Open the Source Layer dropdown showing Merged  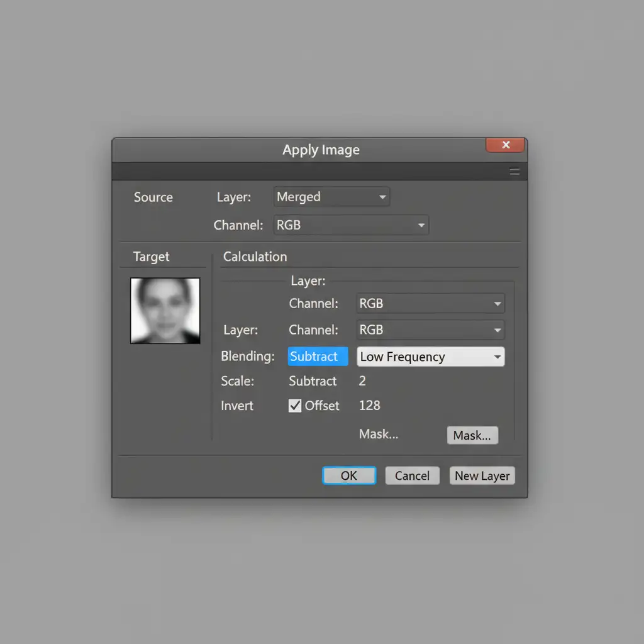coord(331,197)
